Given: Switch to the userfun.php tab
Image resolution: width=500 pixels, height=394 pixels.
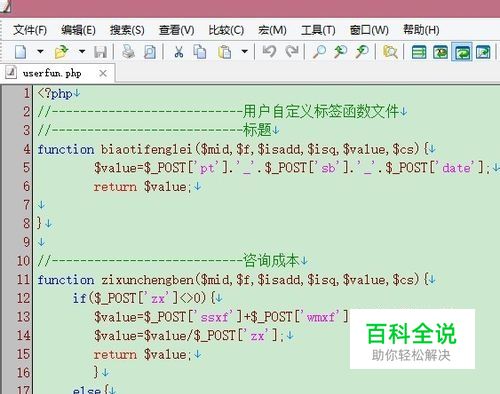Looking at the screenshot, I should 58,73.
